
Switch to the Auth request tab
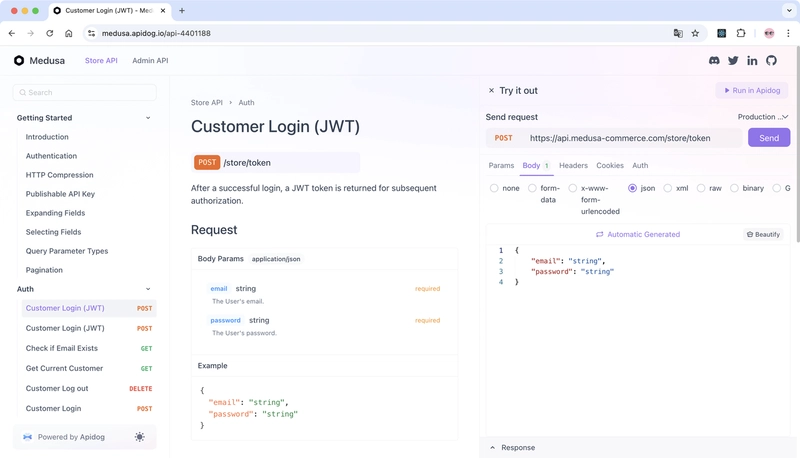pos(640,165)
